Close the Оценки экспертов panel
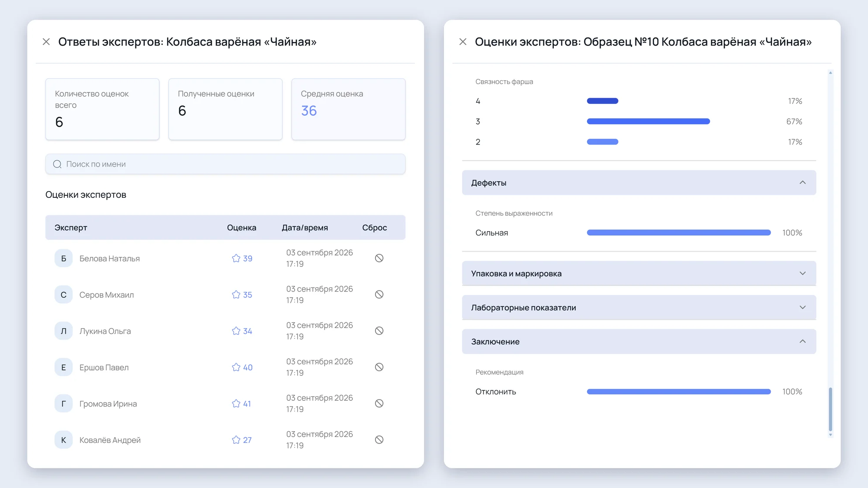This screenshot has width=868, height=488. tap(463, 42)
